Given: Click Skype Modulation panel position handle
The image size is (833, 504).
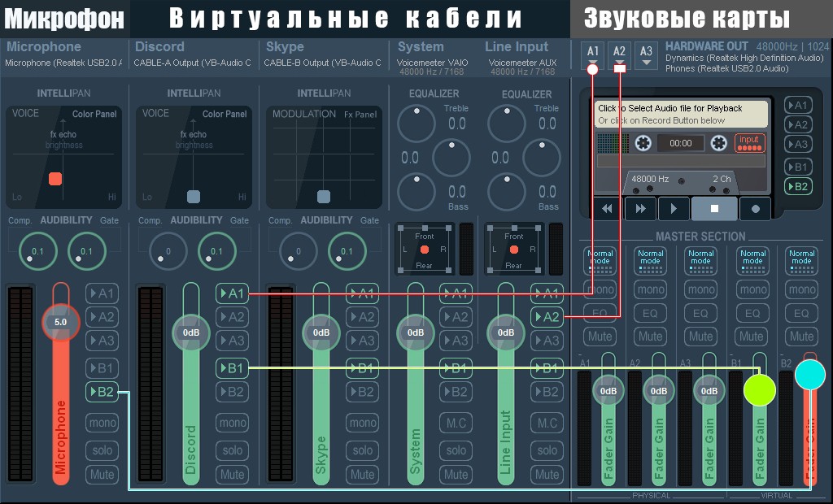Looking at the screenshot, I should [x=324, y=197].
